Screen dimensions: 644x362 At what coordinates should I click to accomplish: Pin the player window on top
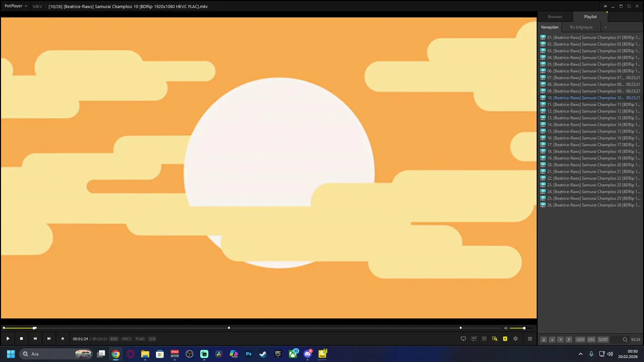[605, 6]
